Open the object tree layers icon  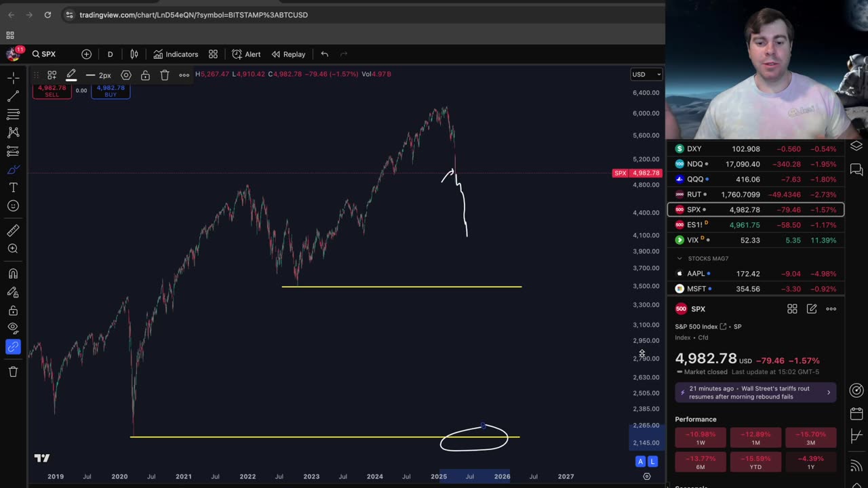(x=856, y=146)
